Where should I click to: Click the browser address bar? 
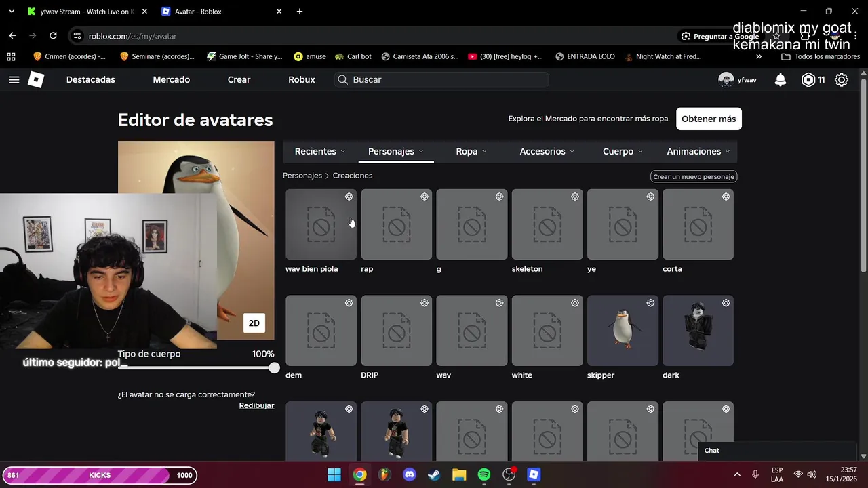point(373,36)
